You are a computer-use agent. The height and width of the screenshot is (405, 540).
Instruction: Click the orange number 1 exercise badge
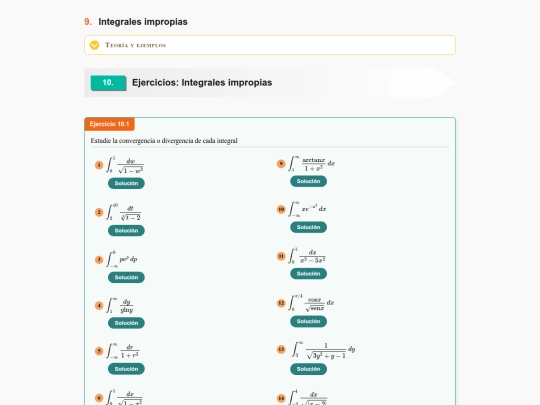coord(99,165)
